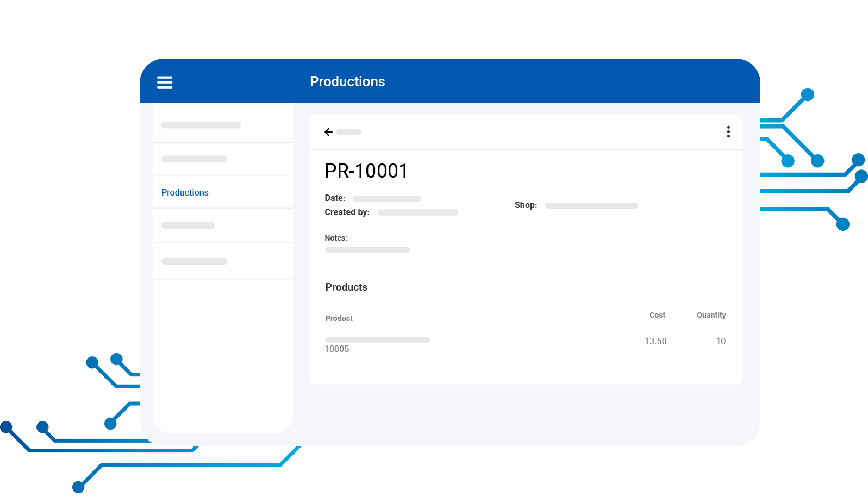The image size is (868, 497).
Task: Click the Product column header
Action: (x=339, y=318)
